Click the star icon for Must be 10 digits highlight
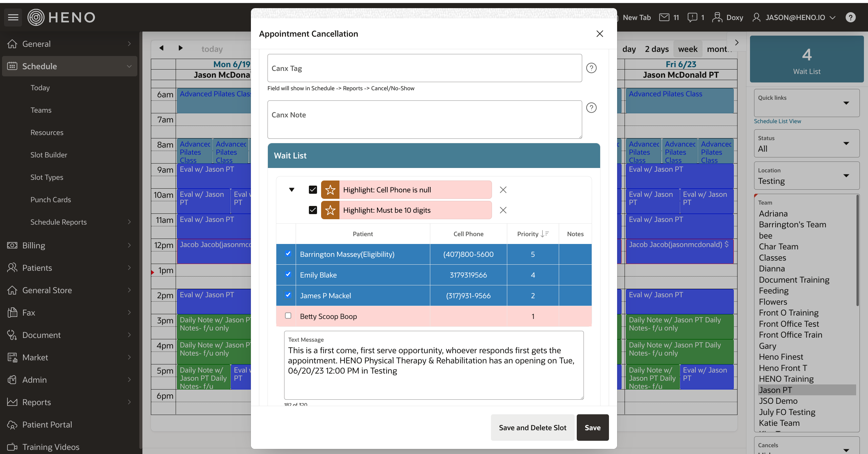This screenshot has height=454, width=868. point(331,210)
